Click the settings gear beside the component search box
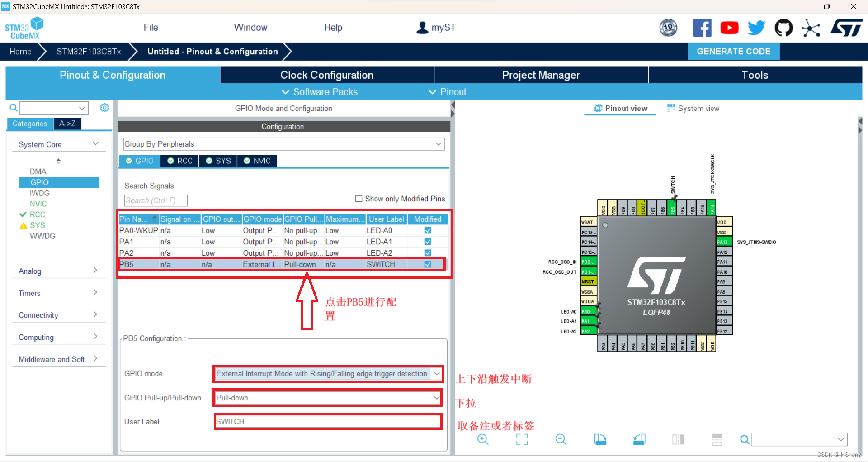The width and height of the screenshot is (868, 462). (x=104, y=108)
